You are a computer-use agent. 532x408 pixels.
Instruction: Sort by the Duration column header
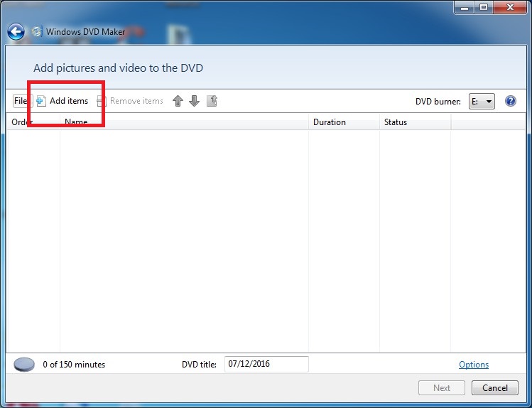click(x=344, y=122)
